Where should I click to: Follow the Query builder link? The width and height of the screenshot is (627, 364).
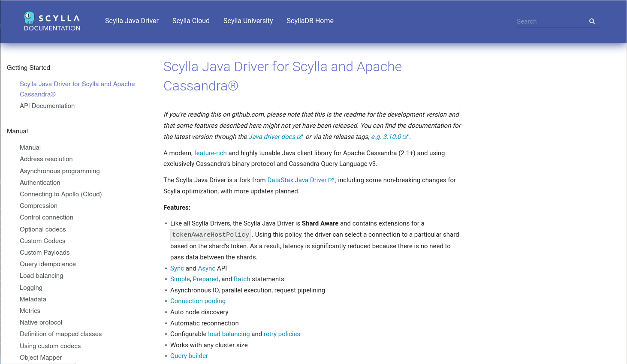click(x=189, y=356)
